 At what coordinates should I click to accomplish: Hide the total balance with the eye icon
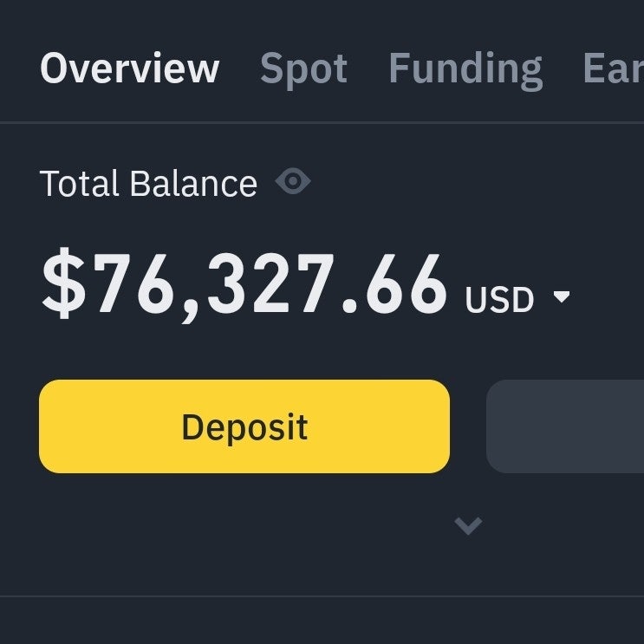(x=293, y=182)
